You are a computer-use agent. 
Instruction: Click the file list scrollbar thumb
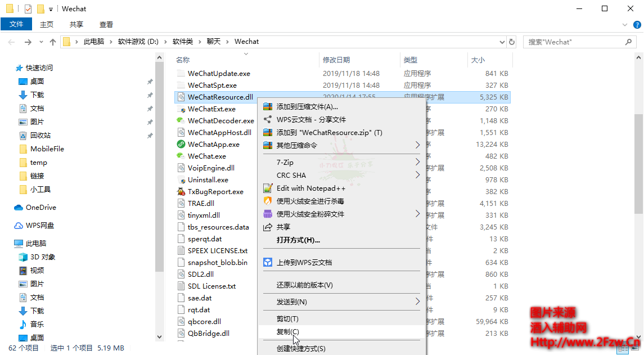point(639,164)
